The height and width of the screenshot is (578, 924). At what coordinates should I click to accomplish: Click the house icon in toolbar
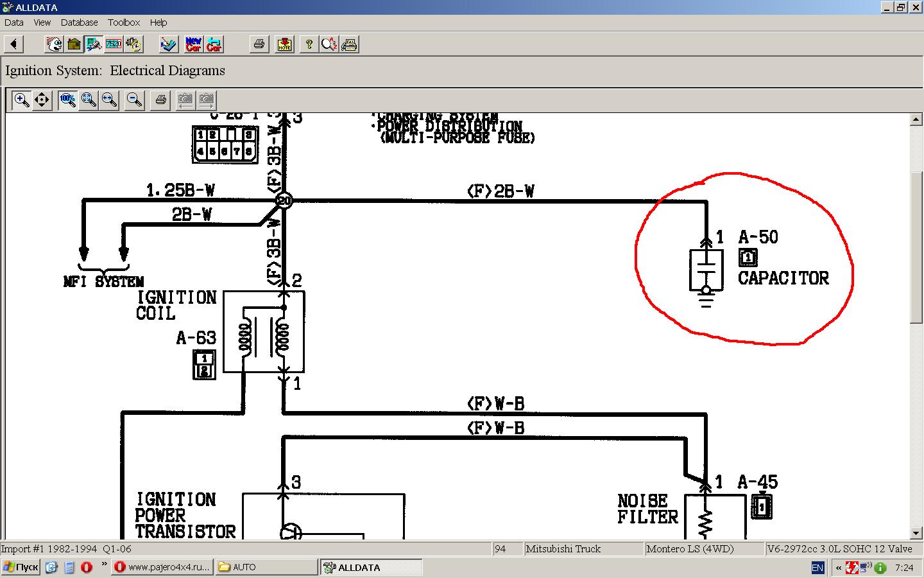pos(74,44)
